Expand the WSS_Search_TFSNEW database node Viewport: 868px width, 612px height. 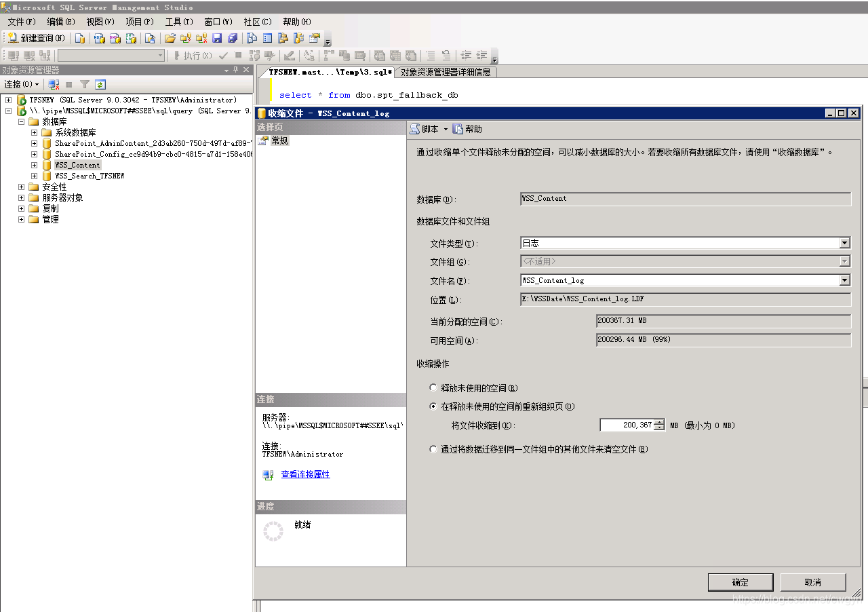34,176
